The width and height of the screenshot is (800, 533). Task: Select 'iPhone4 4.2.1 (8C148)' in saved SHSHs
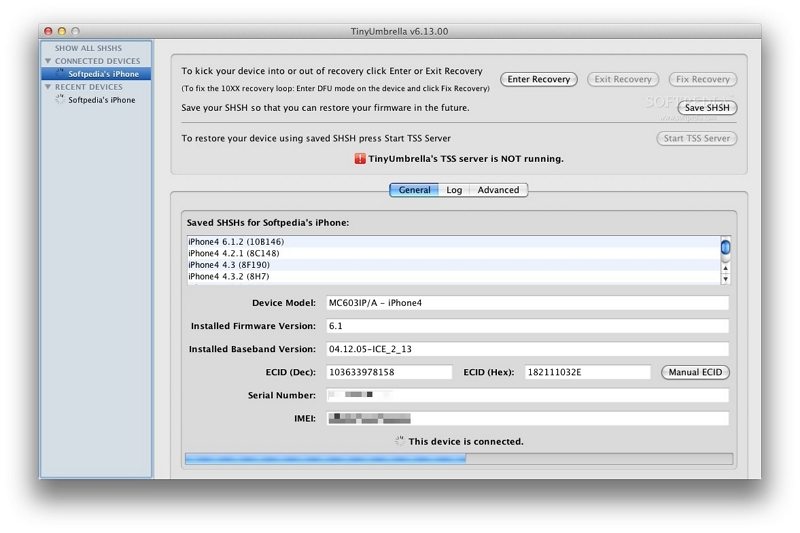click(x=454, y=253)
